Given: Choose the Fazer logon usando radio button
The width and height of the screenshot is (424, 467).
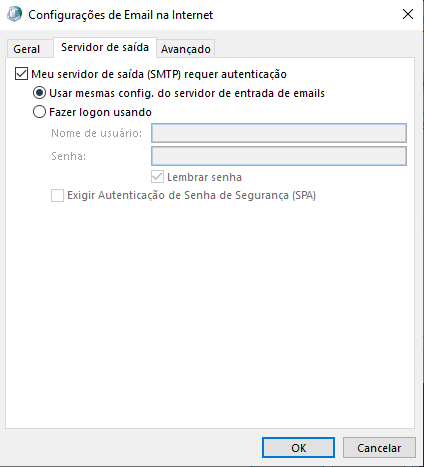Looking at the screenshot, I should [39, 112].
